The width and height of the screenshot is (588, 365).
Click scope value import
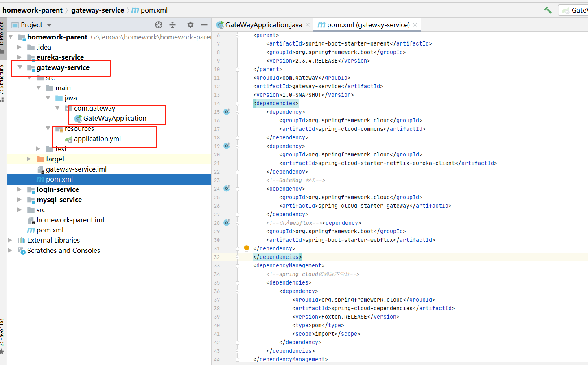click(325, 334)
